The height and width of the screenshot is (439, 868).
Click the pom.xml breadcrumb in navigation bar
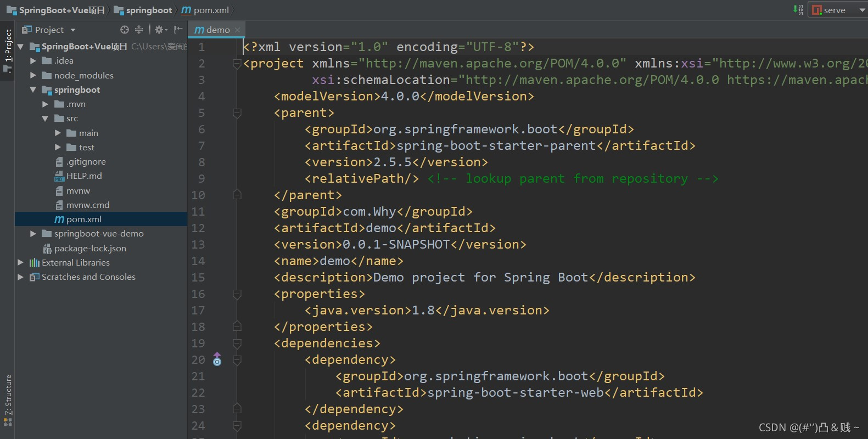[x=205, y=10]
